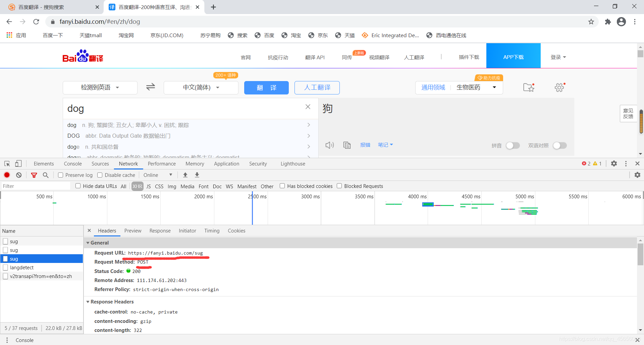Image resolution: width=644 pixels, height=345 pixels.
Task: Open Chrome extensions puzzle icon
Action: tap(608, 22)
